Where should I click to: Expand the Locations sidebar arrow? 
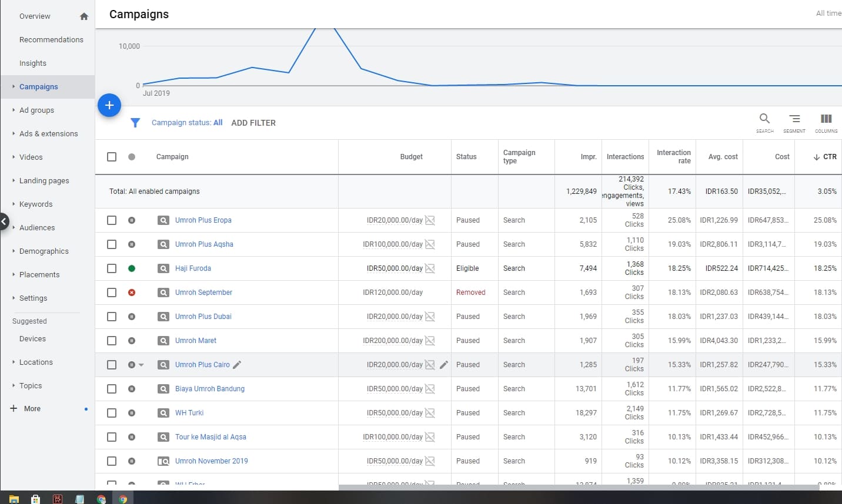point(14,362)
